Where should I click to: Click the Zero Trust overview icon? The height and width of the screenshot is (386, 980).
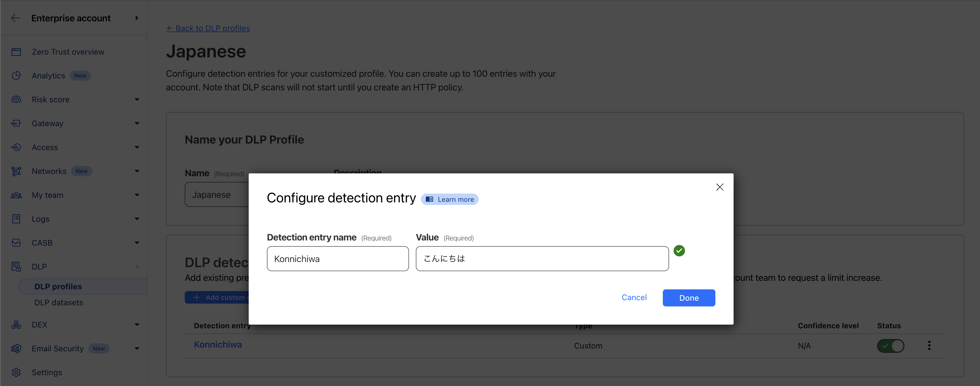click(16, 52)
